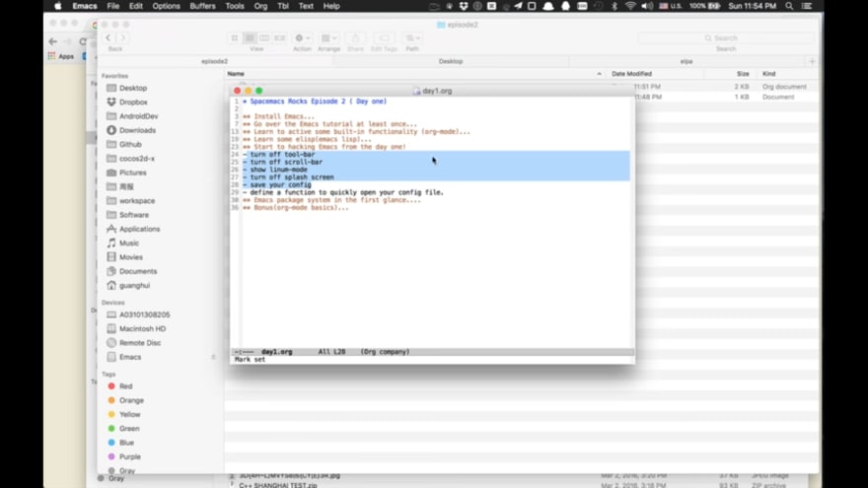The width and height of the screenshot is (868, 488).
Task: Select Green tag in sidebar
Action: click(129, 429)
